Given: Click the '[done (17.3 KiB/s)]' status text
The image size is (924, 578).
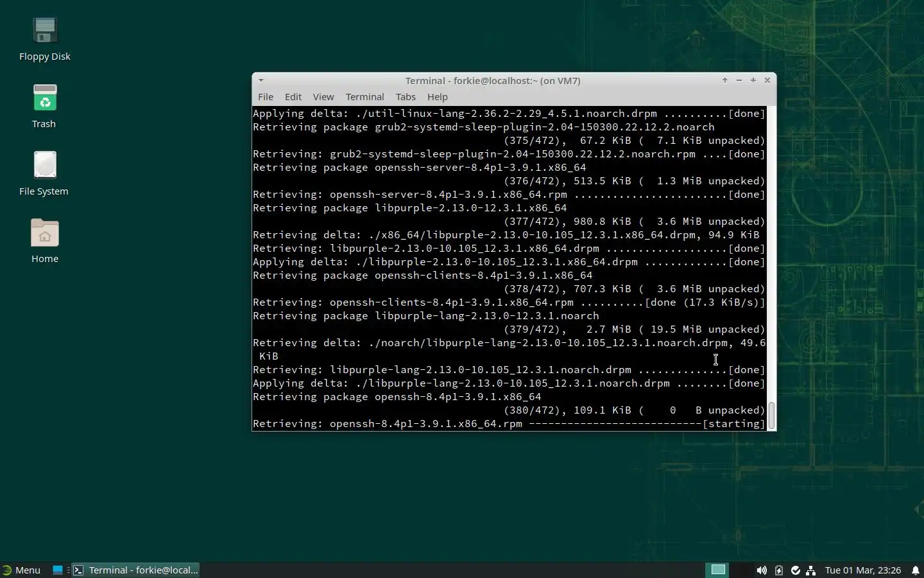Looking at the screenshot, I should point(705,302).
